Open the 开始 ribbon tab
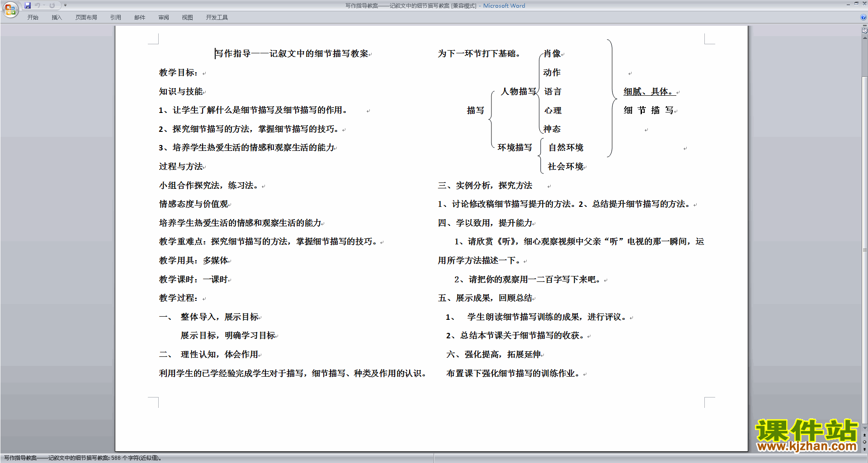Viewport: 868px width, 463px height. (33, 18)
